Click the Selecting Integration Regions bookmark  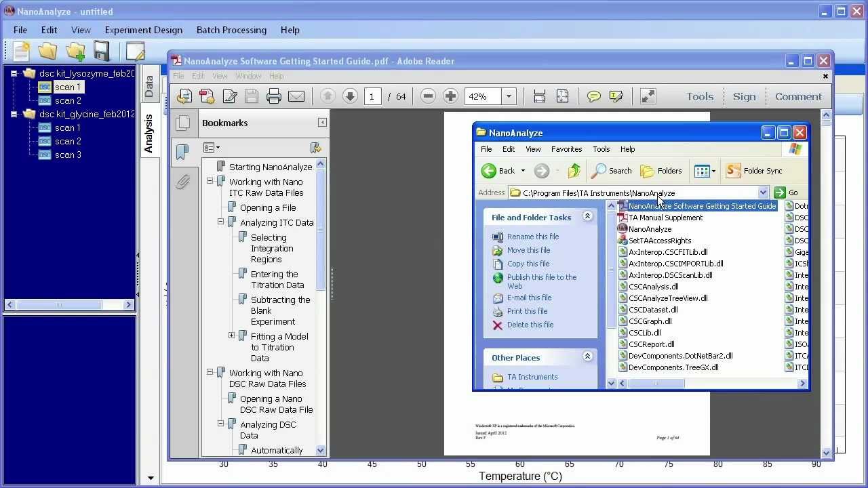coord(272,248)
